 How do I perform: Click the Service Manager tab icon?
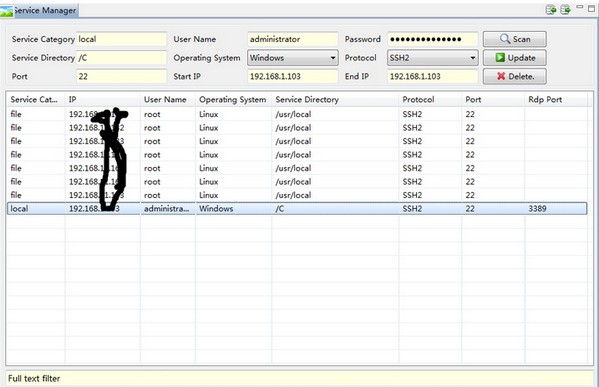[x=6, y=11]
